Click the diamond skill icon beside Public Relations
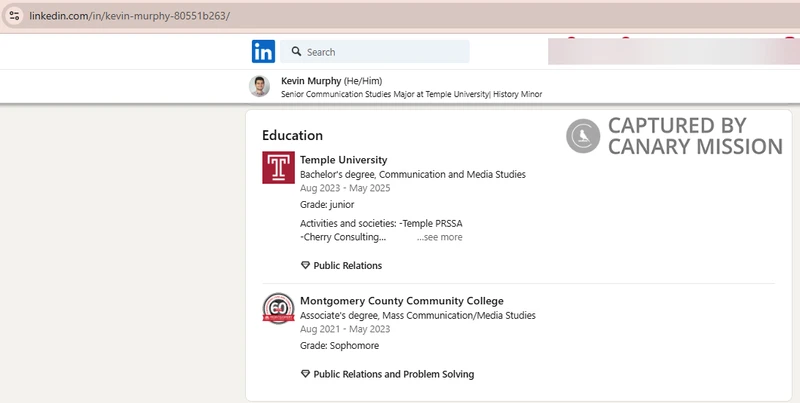Image resolution: width=800 pixels, height=403 pixels. [x=305, y=265]
